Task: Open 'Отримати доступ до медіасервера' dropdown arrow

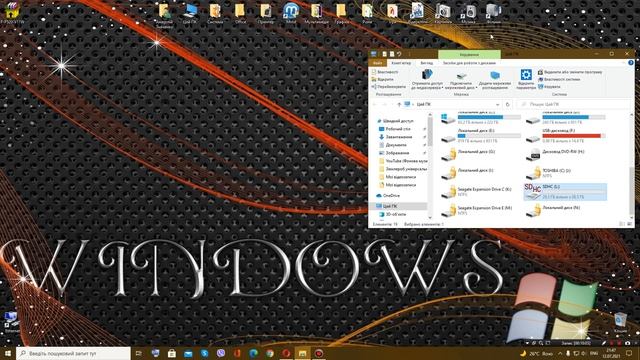Action: coord(442,88)
